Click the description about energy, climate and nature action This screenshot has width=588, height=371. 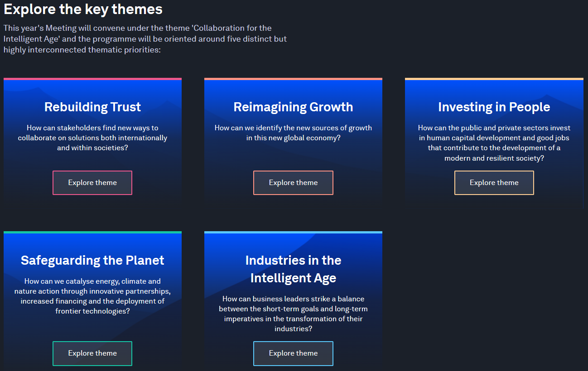point(92,296)
